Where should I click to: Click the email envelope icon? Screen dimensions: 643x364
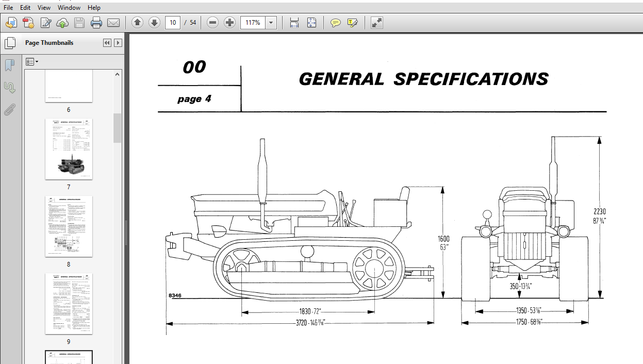(x=113, y=23)
